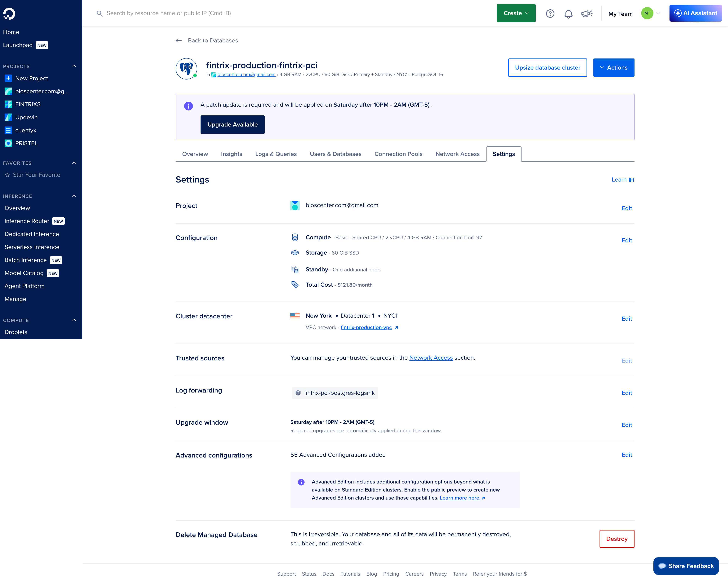This screenshot has height=584, width=728.
Task: Click the Upgrade Available button
Action: 232,125
